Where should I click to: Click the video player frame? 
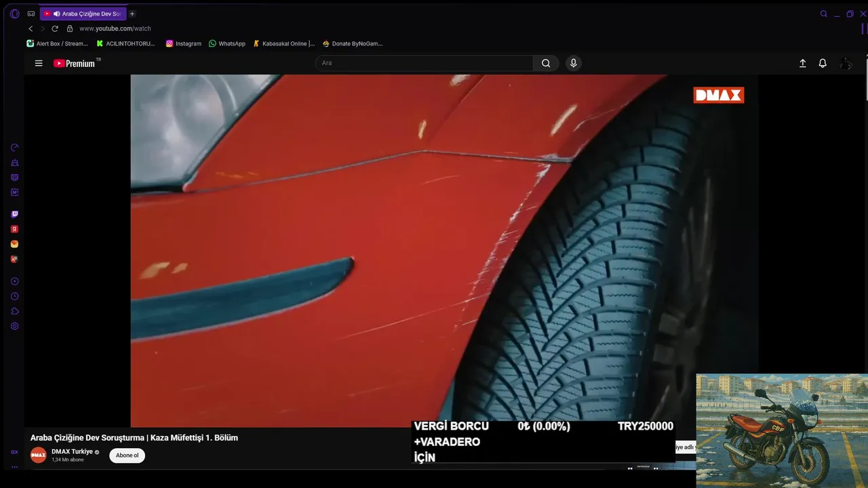pyautogui.click(x=444, y=251)
